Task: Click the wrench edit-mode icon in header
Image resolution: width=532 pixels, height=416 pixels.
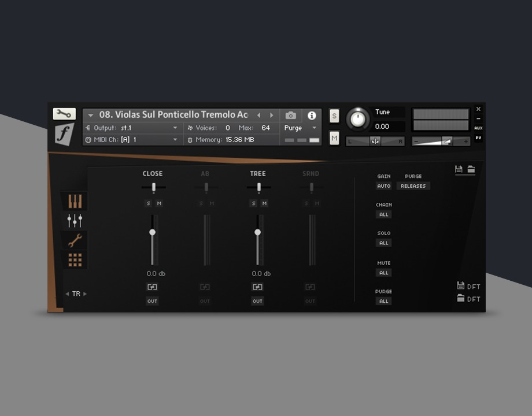Action: coord(64,114)
